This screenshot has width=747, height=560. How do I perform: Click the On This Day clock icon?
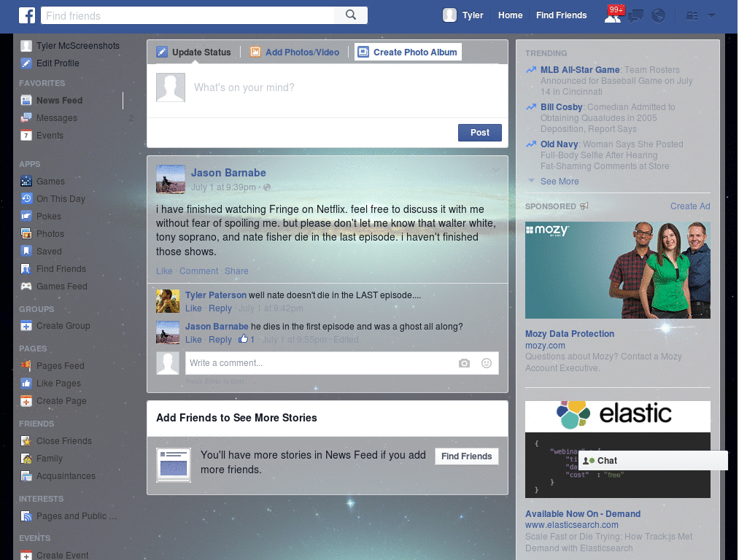[x=26, y=199]
